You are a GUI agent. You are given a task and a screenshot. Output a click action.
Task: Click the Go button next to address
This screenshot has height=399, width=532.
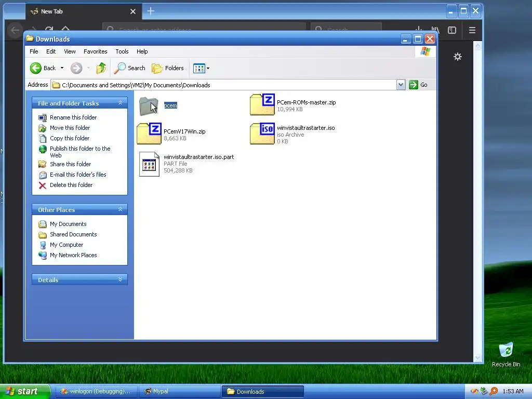tap(418, 85)
